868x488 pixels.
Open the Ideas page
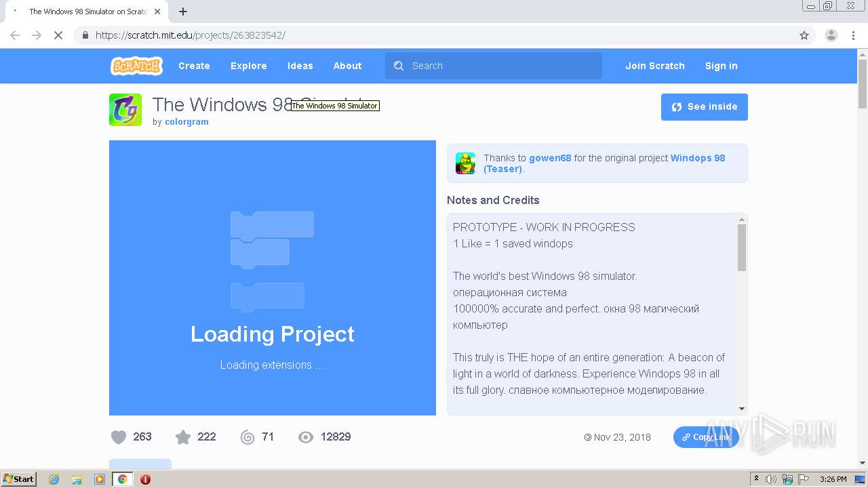(300, 66)
